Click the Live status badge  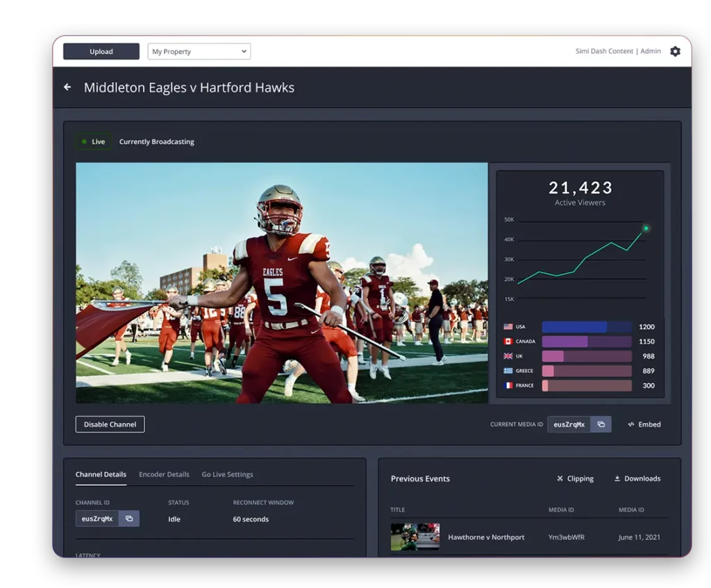click(x=94, y=142)
